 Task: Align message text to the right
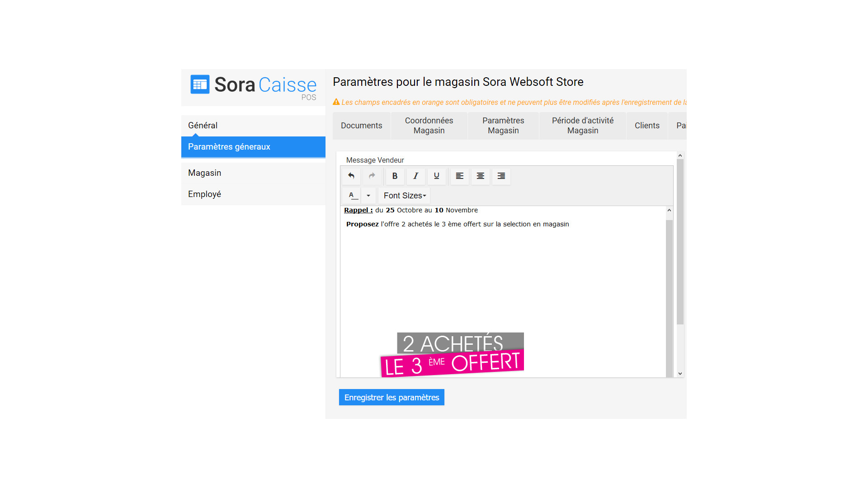tap(501, 176)
